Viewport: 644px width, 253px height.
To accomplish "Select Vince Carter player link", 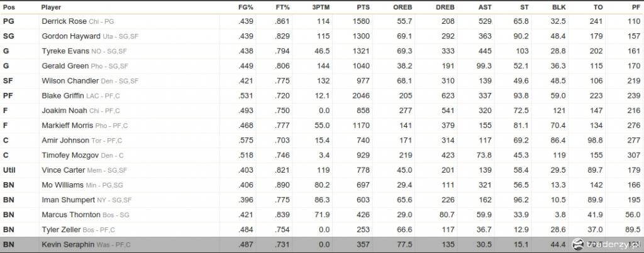I will [x=64, y=170].
